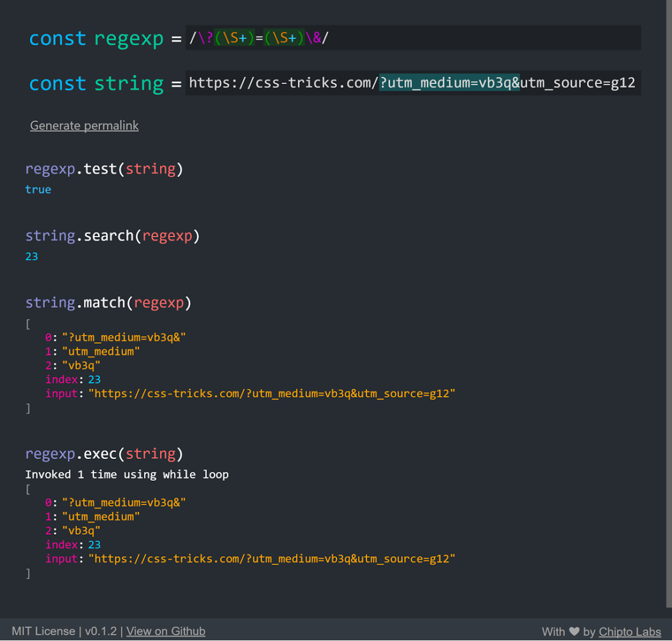Click the highlighted ?utm_medium=vb3q& match
The image size is (672, 641).
point(450,82)
